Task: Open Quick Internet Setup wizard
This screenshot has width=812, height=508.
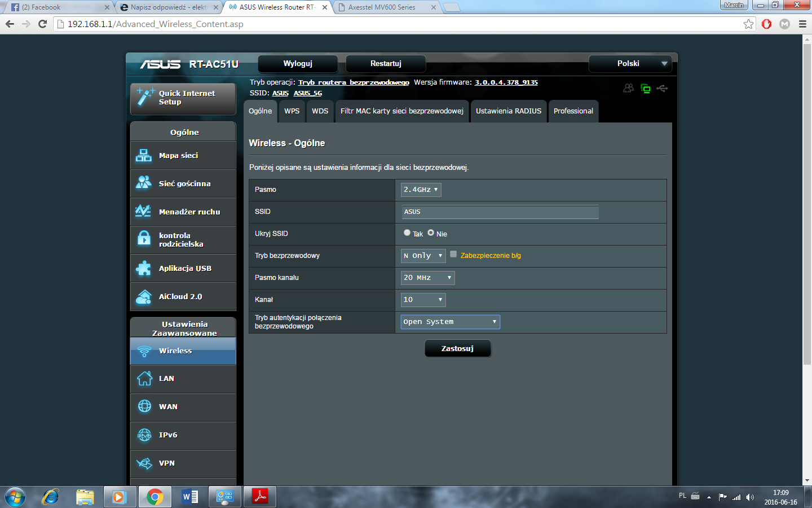Action: pos(183,98)
